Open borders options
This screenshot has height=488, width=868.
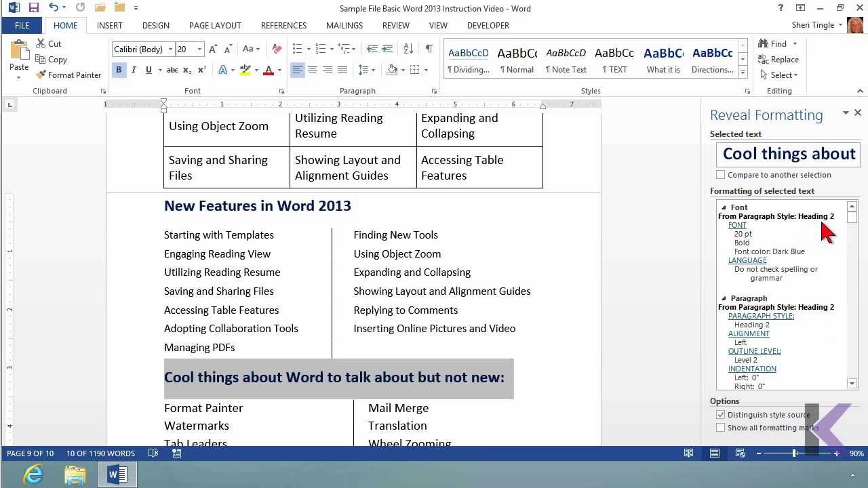coord(416,70)
